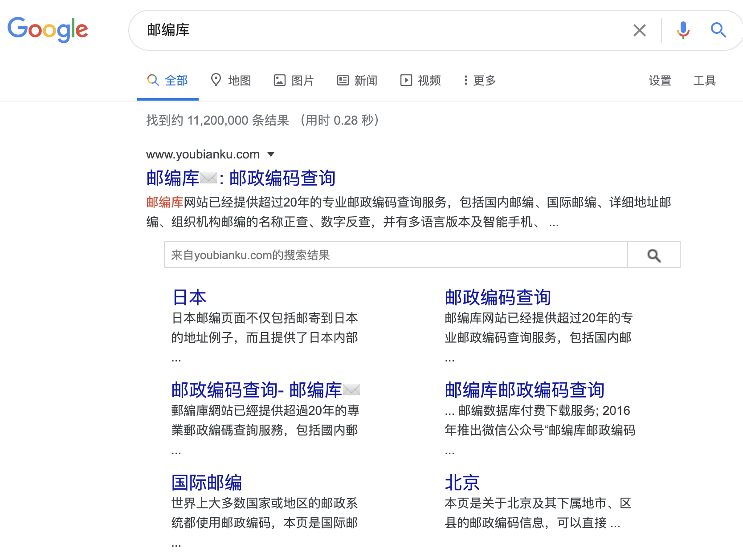Open the 邮编库邮政编码查询 sitelink
This screenshot has width=743, height=560.
[x=524, y=390]
